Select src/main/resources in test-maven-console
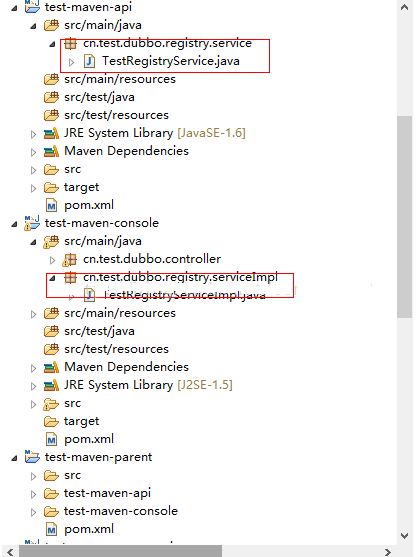This screenshot has width=419, height=557. [x=120, y=313]
